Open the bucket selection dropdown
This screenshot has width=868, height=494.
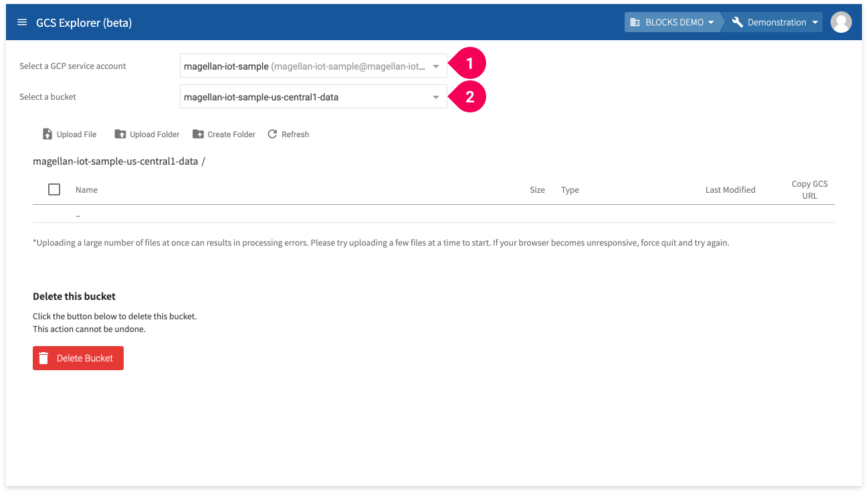313,97
